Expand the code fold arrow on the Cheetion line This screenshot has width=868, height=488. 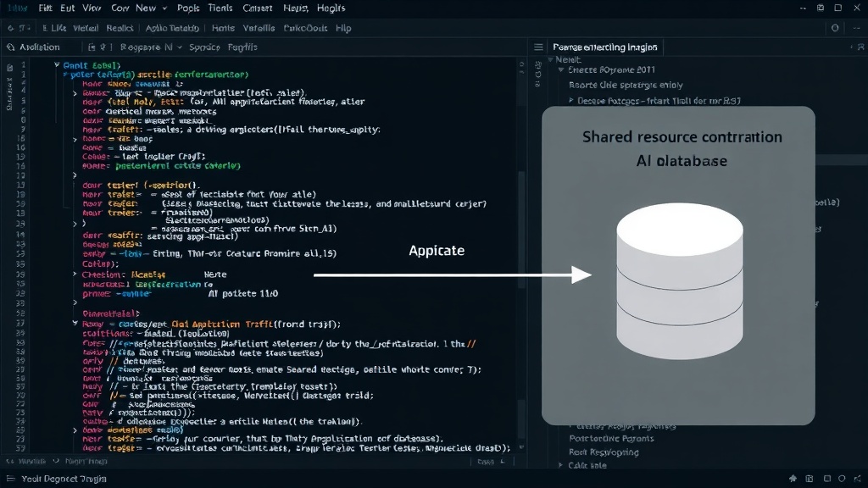[75, 274]
